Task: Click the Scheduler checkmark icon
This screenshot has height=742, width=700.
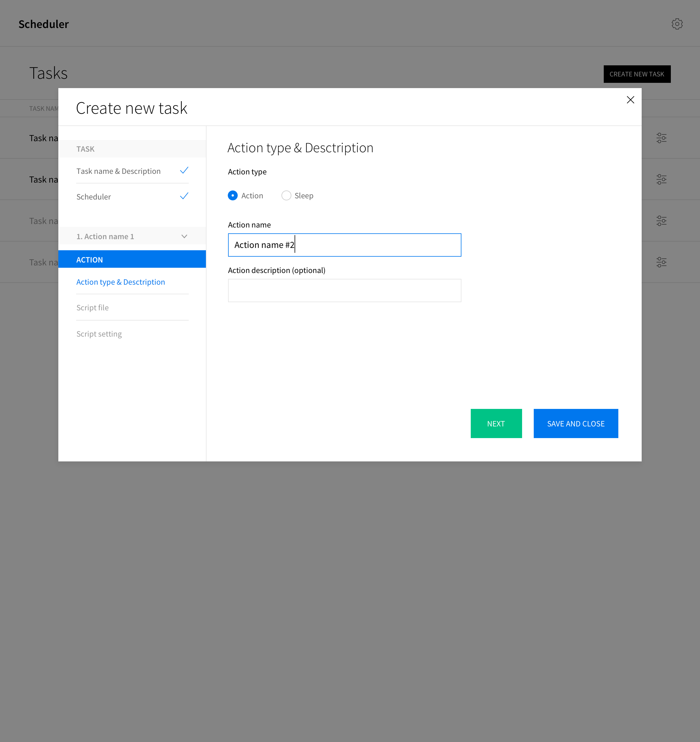Action: (x=184, y=196)
